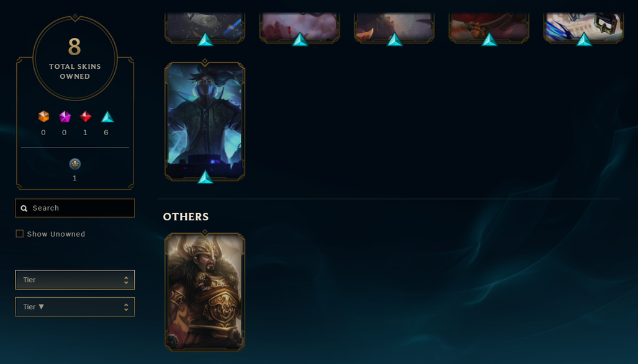Click the teal Epic tier gem icon
Screen dimensions: 638x364
pyautogui.click(x=107, y=117)
